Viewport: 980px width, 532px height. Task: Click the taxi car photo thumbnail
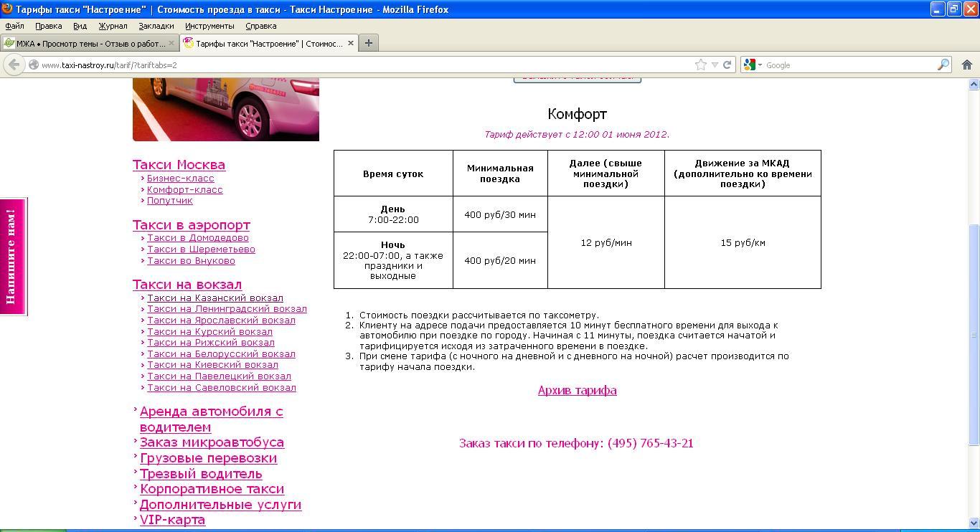click(225, 109)
